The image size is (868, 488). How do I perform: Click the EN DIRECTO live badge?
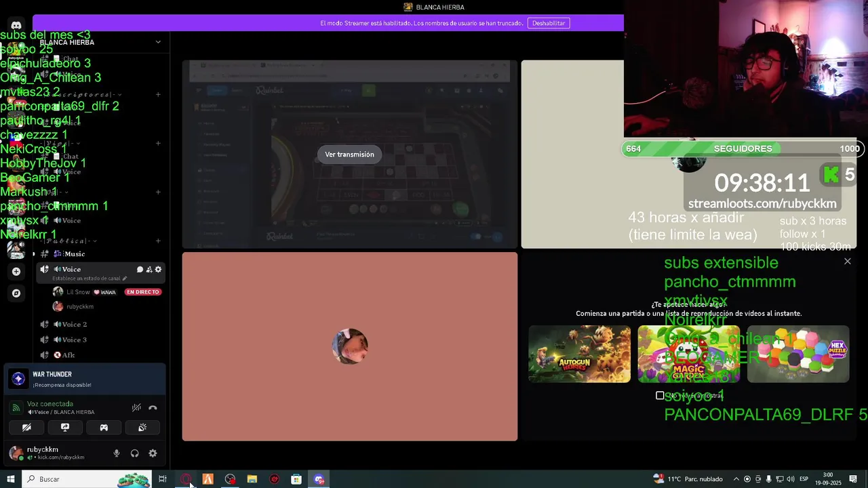142,292
